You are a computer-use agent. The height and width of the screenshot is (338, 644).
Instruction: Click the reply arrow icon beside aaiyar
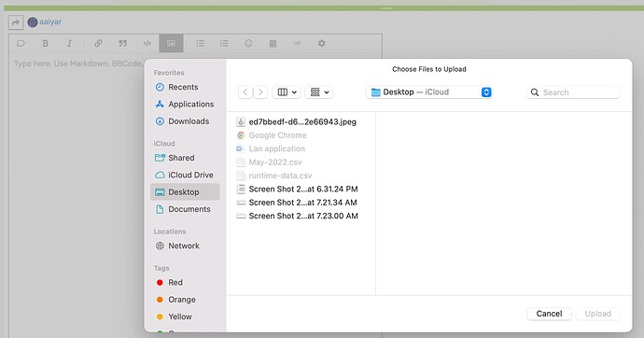pyautogui.click(x=16, y=22)
